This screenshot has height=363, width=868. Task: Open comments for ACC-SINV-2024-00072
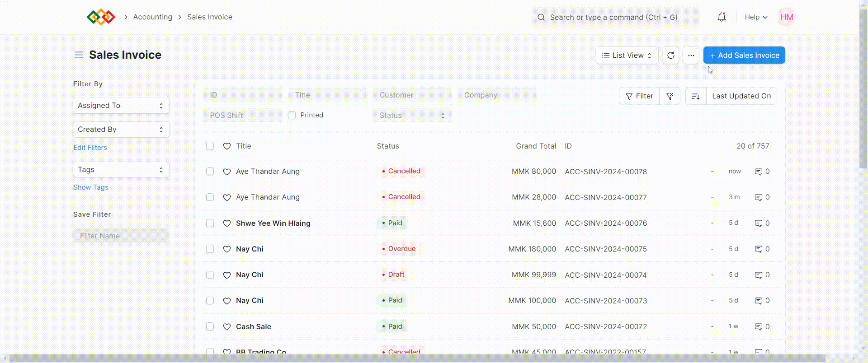tap(762, 326)
